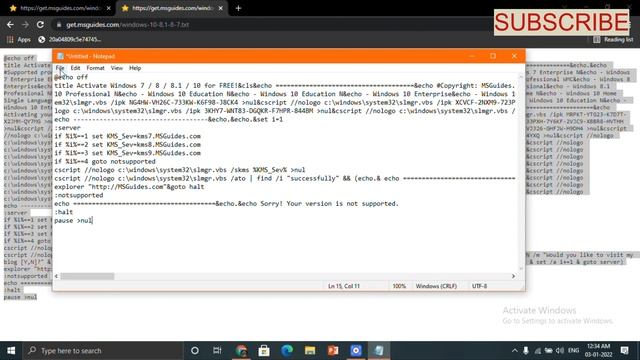Open the Format menu in Notepad
Image resolution: width=640 pixels, height=360 pixels.
pyautogui.click(x=96, y=68)
